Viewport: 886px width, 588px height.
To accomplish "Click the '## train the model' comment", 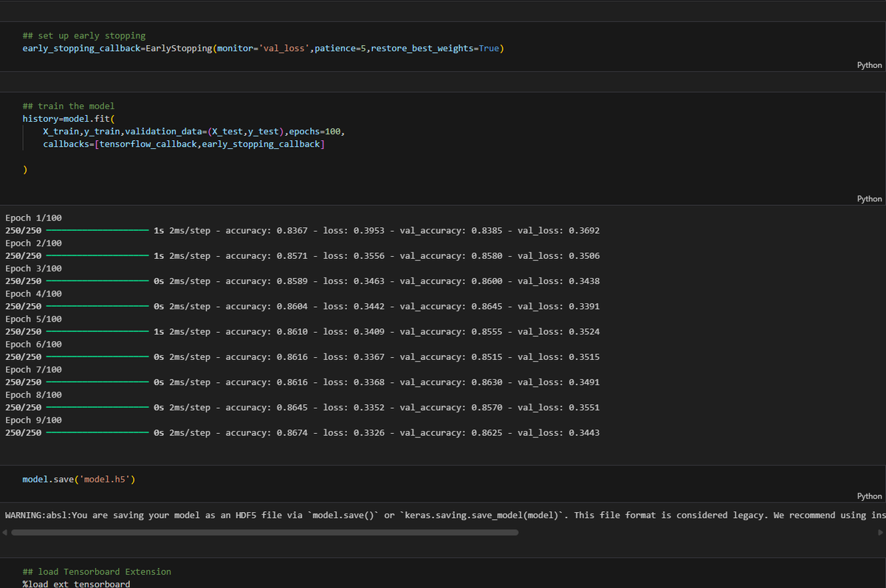I will tap(69, 106).
